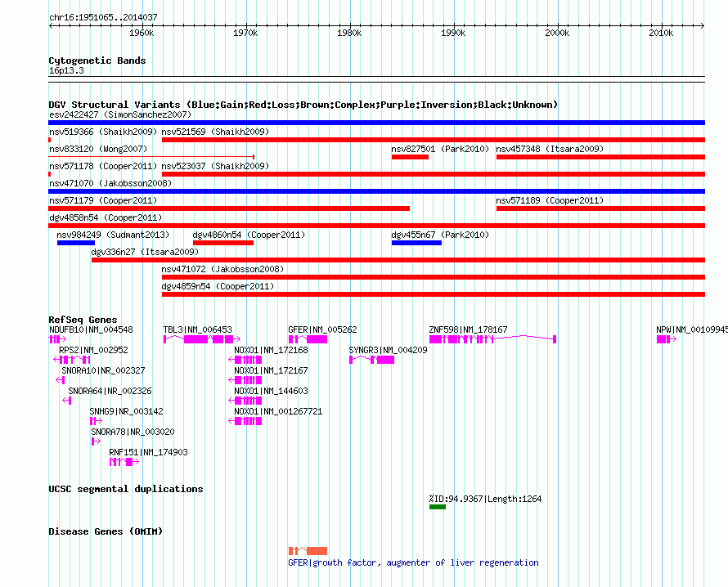Click the chr16:1951065..2014037 coordinates label
The height and width of the screenshot is (587, 728).
pos(103,17)
